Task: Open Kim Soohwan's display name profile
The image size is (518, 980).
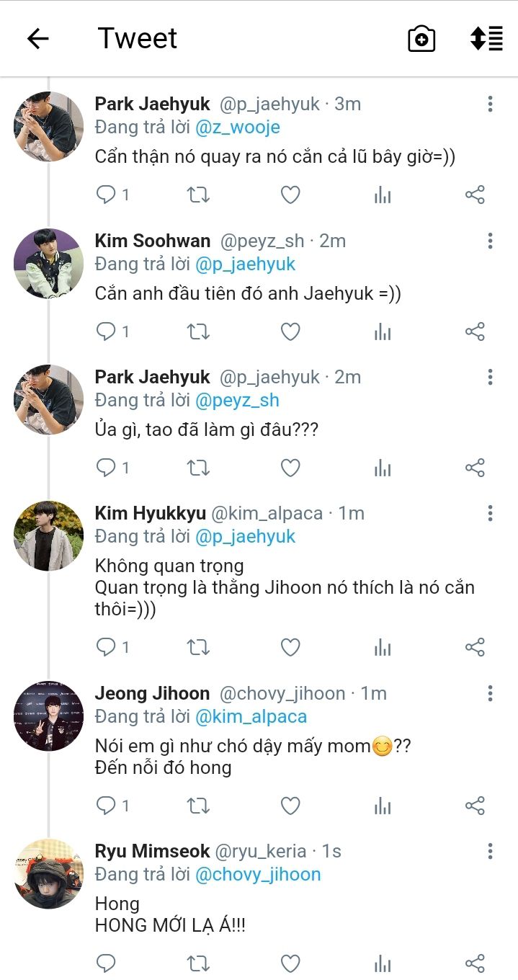Action: (153, 241)
